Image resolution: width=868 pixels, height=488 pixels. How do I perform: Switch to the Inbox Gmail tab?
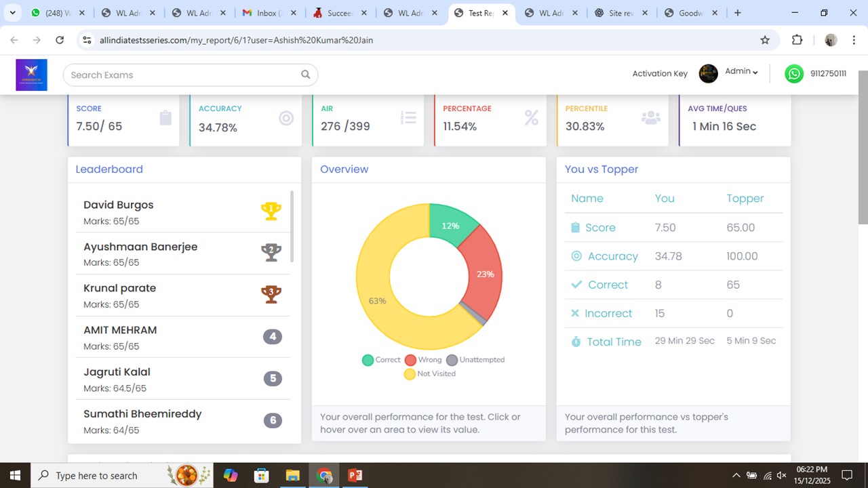(x=266, y=13)
